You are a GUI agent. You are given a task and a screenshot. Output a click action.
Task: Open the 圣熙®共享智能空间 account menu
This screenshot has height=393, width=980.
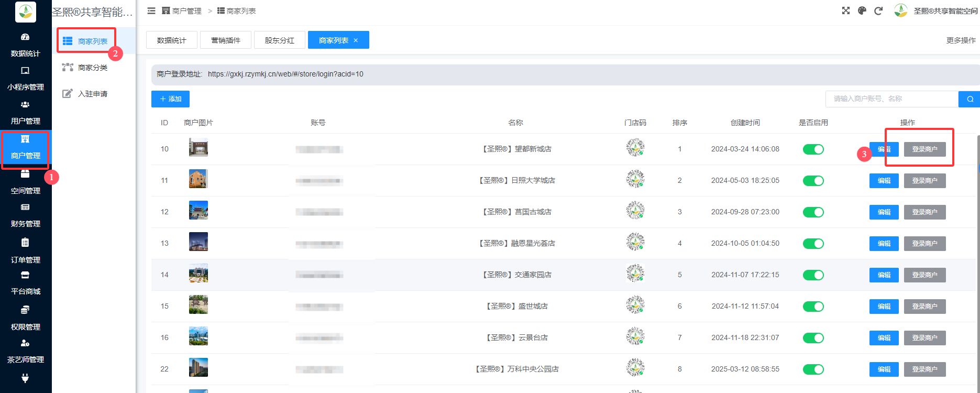pos(945,11)
